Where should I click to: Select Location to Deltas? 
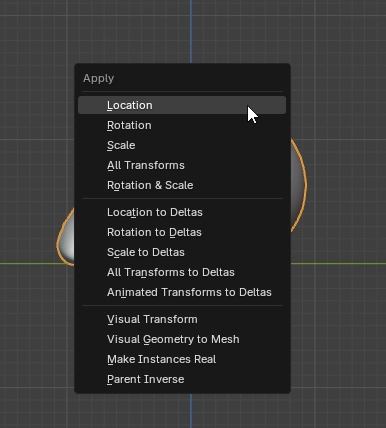(x=182, y=212)
